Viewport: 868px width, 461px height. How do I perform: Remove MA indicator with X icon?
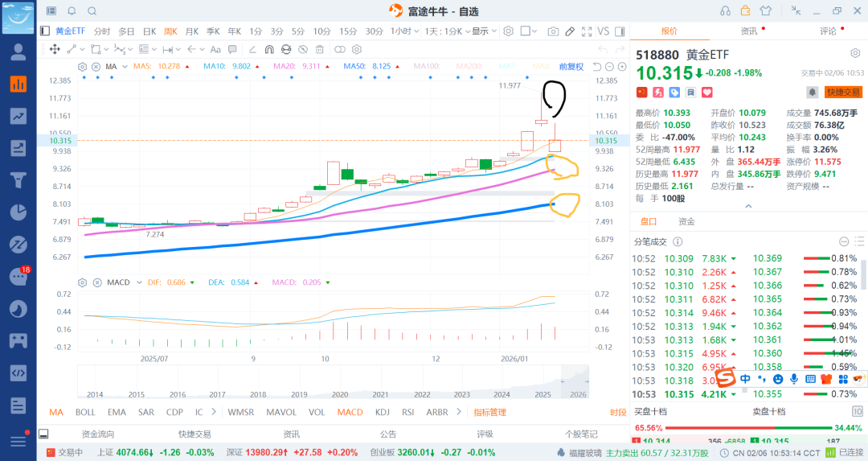tap(96, 67)
